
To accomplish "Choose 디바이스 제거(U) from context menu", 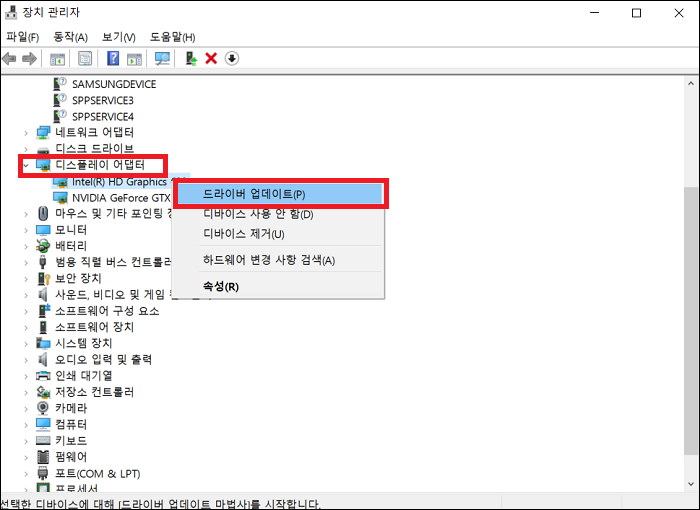I will coord(279,234).
